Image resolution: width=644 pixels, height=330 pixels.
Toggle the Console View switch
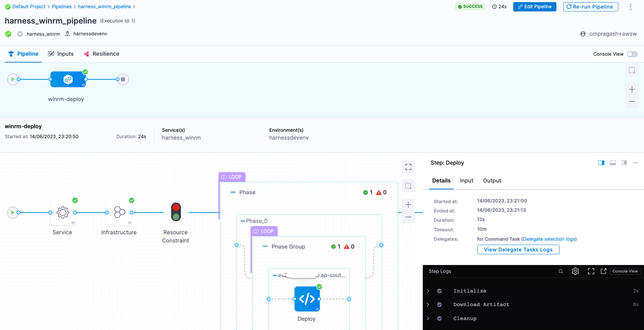[632, 54]
